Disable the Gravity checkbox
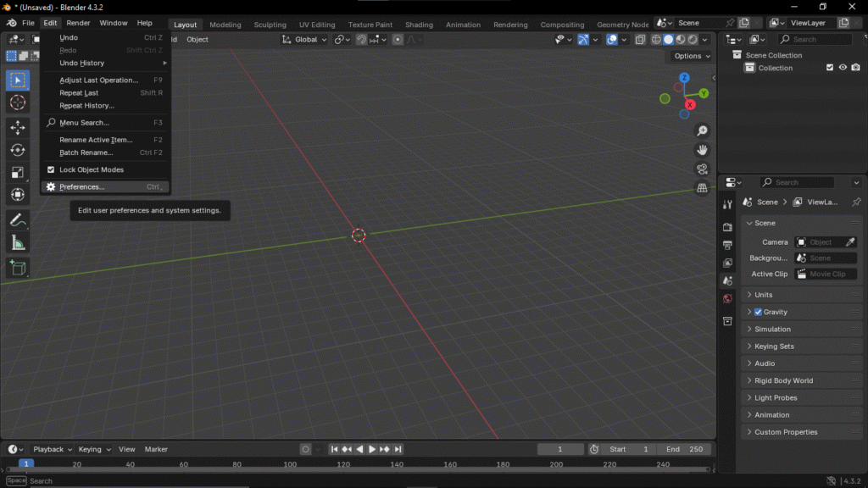The width and height of the screenshot is (868, 488). click(758, 312)
